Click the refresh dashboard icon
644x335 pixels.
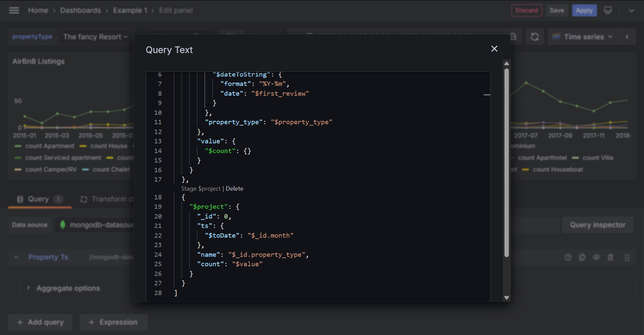(x=535, y=37)
